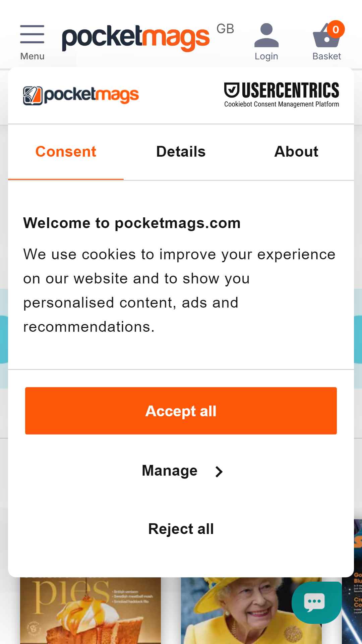Accept all cookies
The width and height of the screenshot is (362, 644).
pyautogui.click(x=181, y=411)
